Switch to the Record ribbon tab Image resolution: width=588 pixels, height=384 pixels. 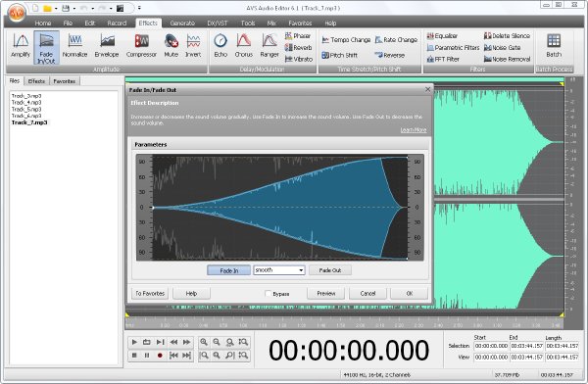tap(117, 23)
